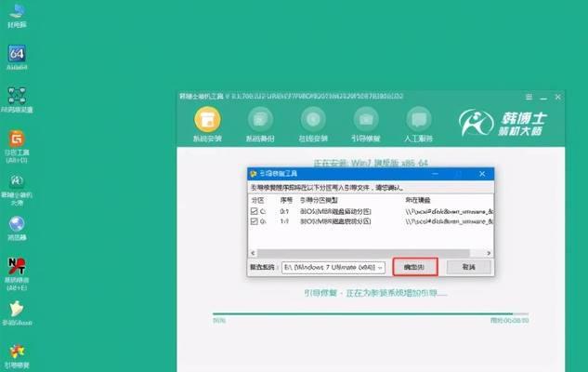Switch to the 系统备份 tab
The image size is (588, 372).
tap(260, 125)
